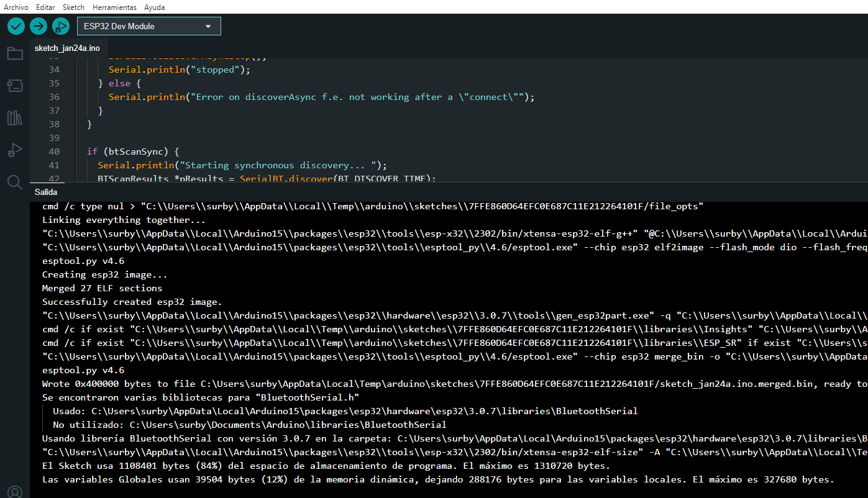Viewport: 868px width, 498px height.
Task: Open the Herramientas menu
Action: coord(114,7)
